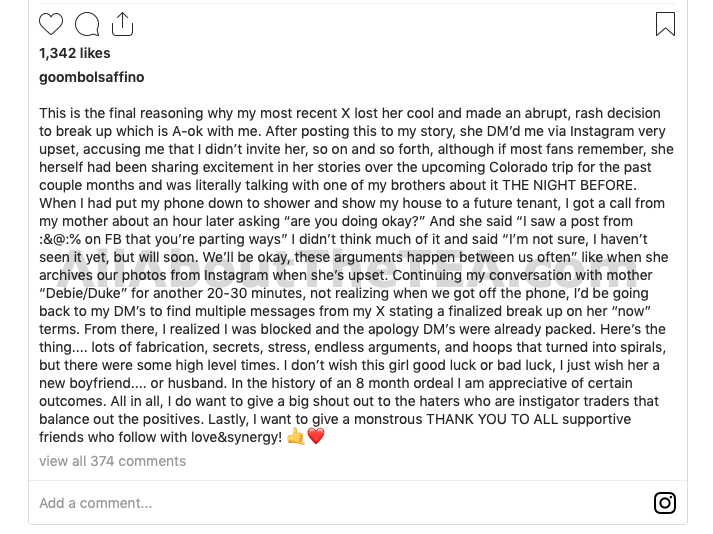Viewport: 713px width, 534px height.
Task: Open the goombolsaffino profile username
Action: click(91, 77)
